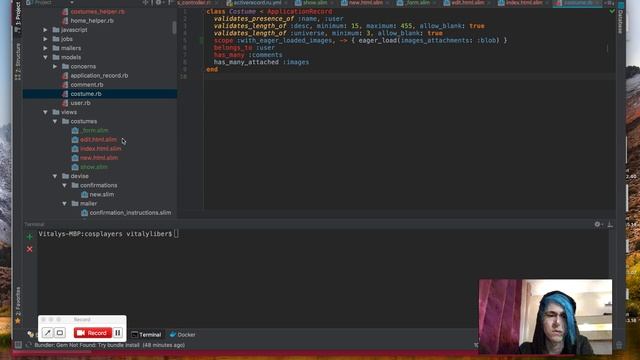Click the folder icon beside mailers
The height and width of the screenshot is (360, 640).
(56, 48)
